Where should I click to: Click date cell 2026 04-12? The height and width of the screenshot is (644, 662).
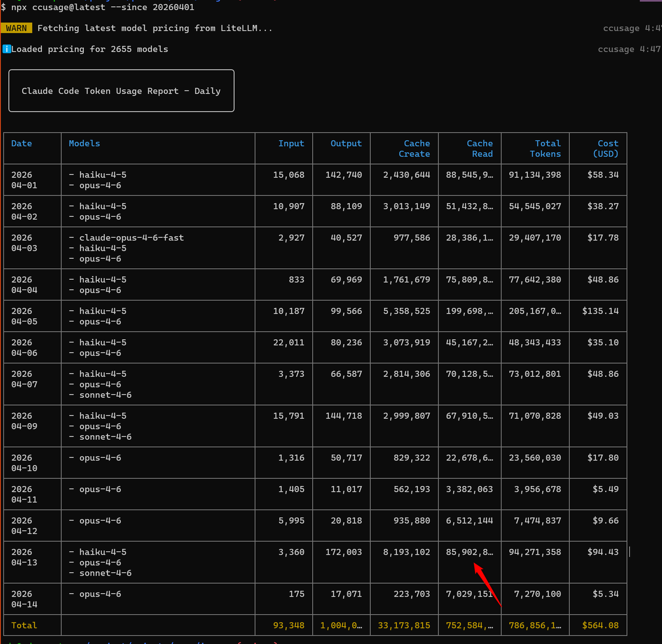click(x=24, y=526)
